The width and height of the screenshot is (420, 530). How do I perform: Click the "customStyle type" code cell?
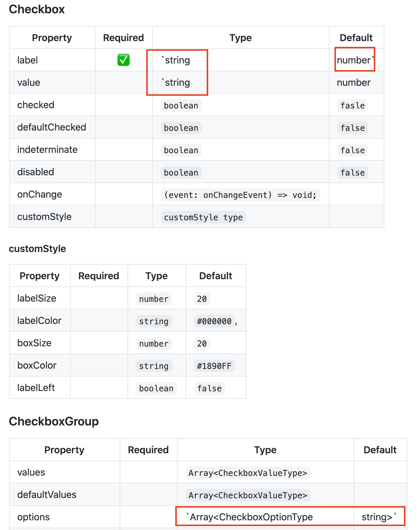[203, 217]
